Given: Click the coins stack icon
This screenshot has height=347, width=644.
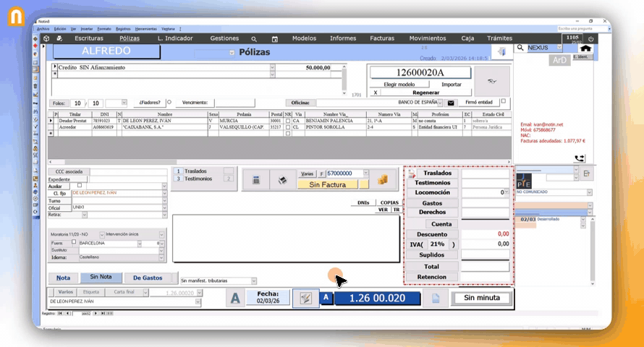Looking at the screenshot, I should (x=384, y=179).
